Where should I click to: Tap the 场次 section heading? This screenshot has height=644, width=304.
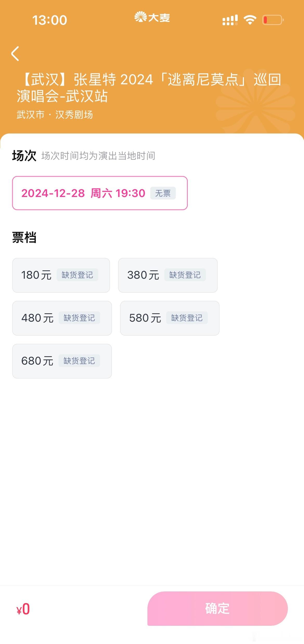click(x=24, y=156)
